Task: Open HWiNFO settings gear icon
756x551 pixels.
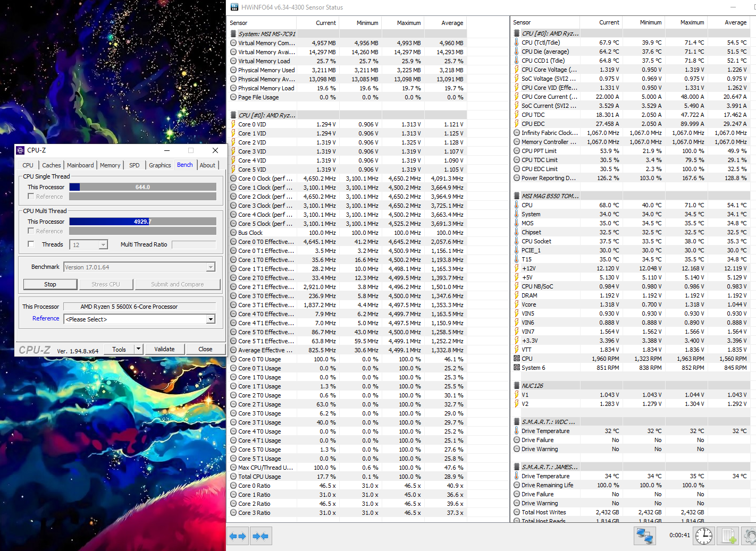Action: point(750,536)
